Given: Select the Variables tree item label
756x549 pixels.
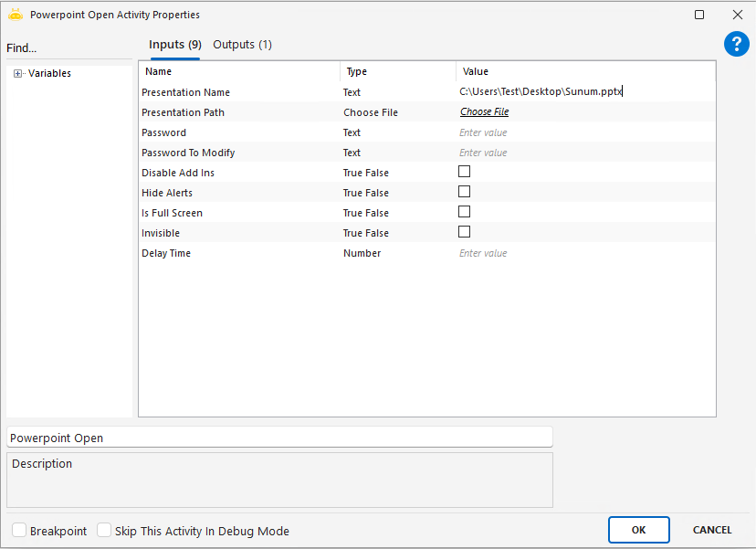Looking at the screenshot, I should [x=49, y=74].
